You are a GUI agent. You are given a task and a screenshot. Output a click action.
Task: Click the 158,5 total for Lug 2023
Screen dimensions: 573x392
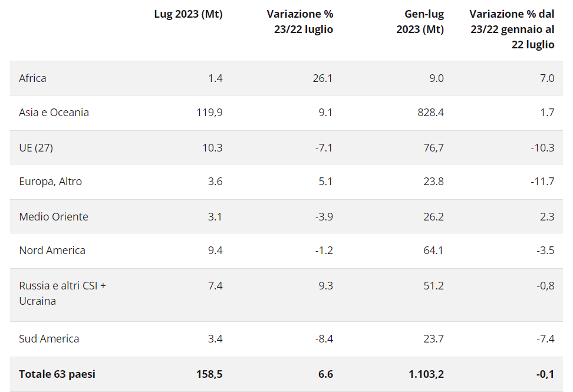pos(209,374)
